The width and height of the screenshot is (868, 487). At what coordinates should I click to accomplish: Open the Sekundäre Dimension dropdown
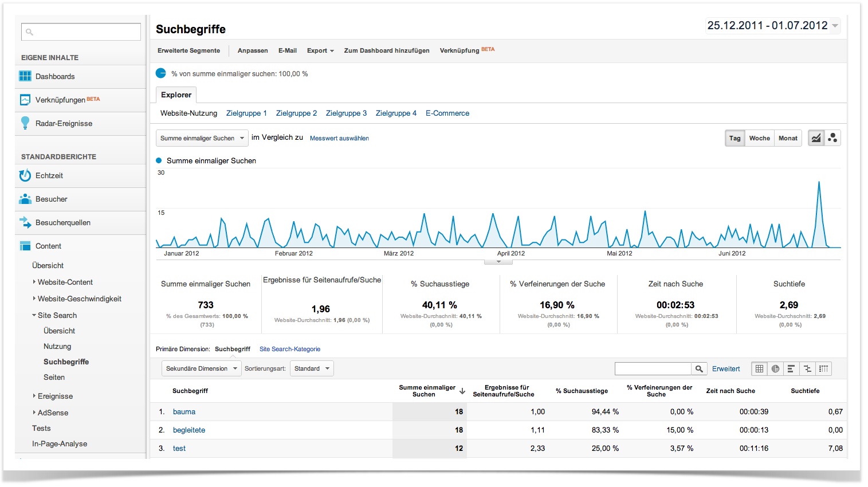click(x=201, y=368)
